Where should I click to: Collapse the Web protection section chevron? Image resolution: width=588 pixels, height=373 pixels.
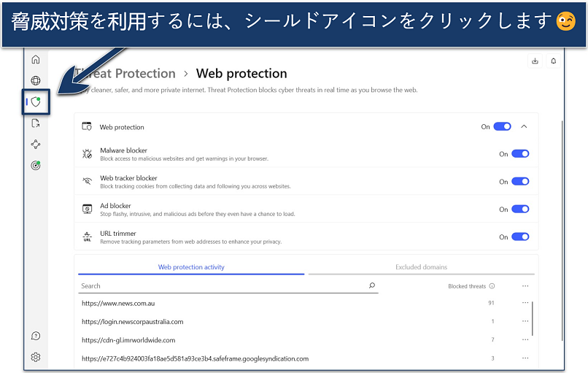coord(524,126)
